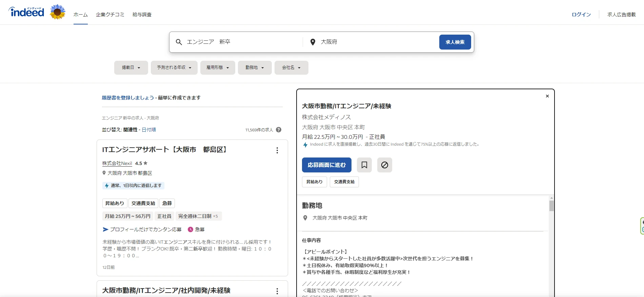
Task: Click the 月給 25万円～56万円 tag
Action: [x=127, y=216]
